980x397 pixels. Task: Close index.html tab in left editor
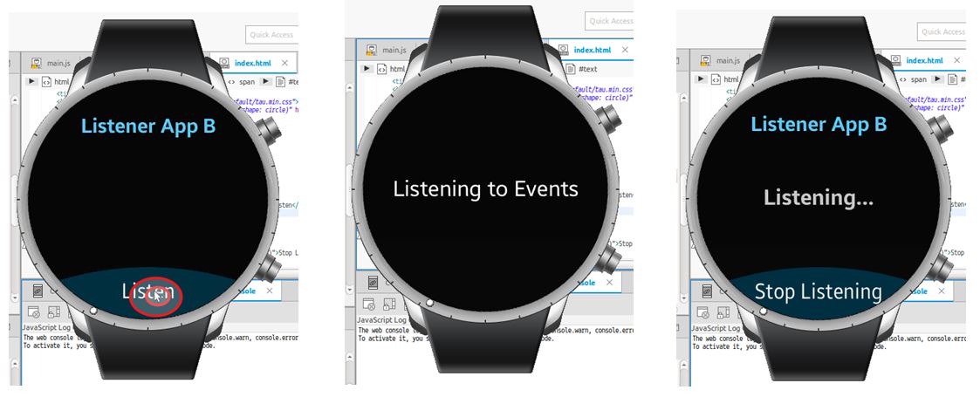(x=286, y=64)
